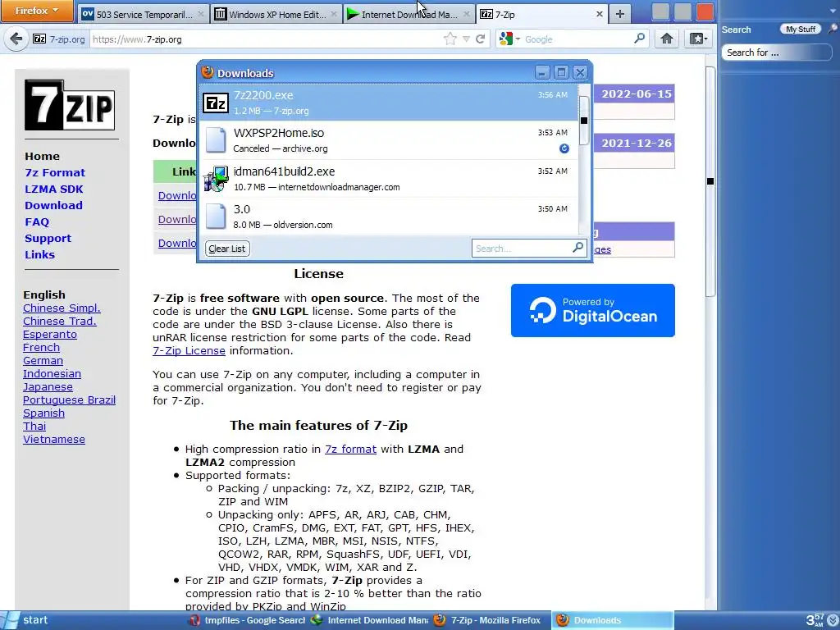Close the 503 Service tab

(x=201, y=15)
